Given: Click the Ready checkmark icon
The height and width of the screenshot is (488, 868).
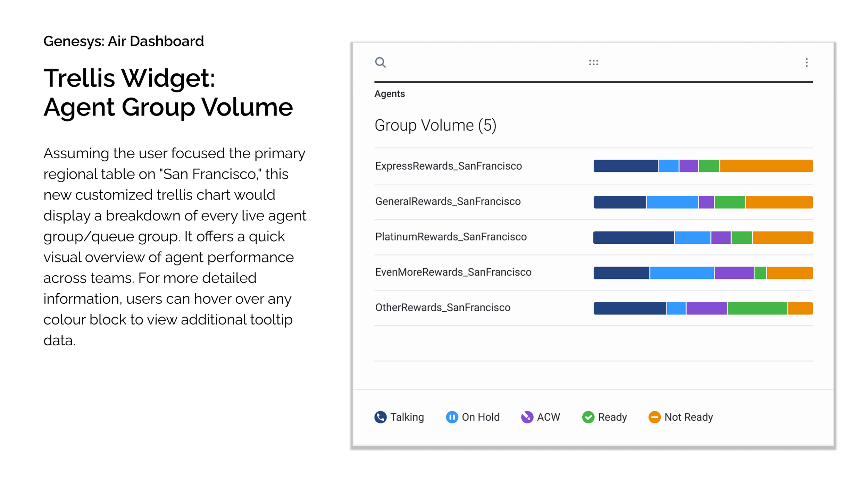Looking at the screenshot, I should [588, 417].
